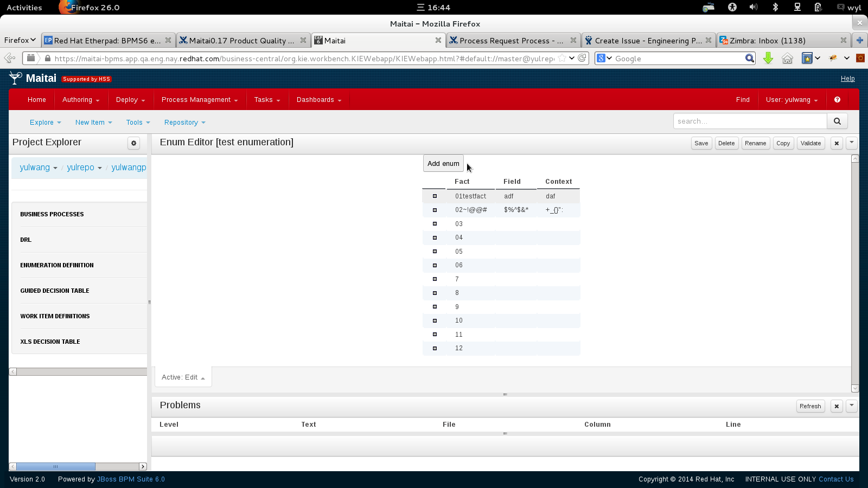Switch to Zimbra Inbox tab

coord(783,41)
